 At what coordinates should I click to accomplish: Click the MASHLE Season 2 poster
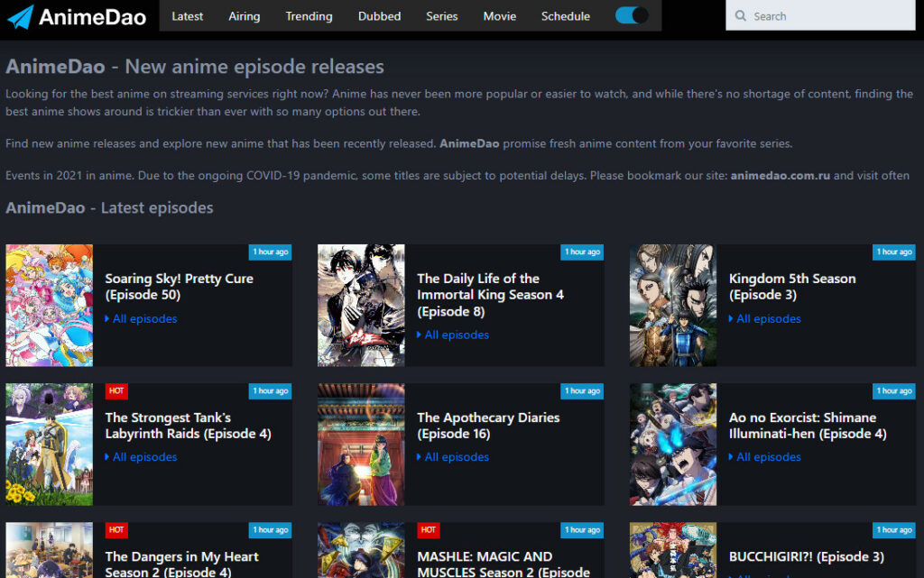(361, 550)
